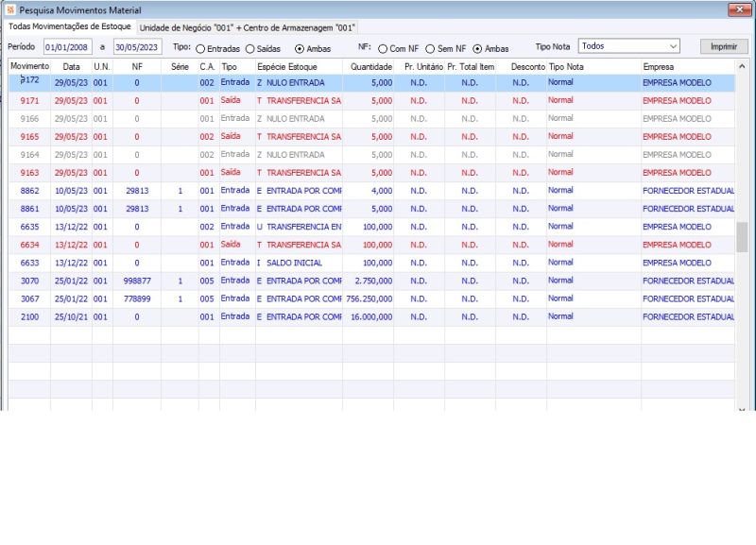Open the Tipo Nota dropdown

click(x=628, y=46)
